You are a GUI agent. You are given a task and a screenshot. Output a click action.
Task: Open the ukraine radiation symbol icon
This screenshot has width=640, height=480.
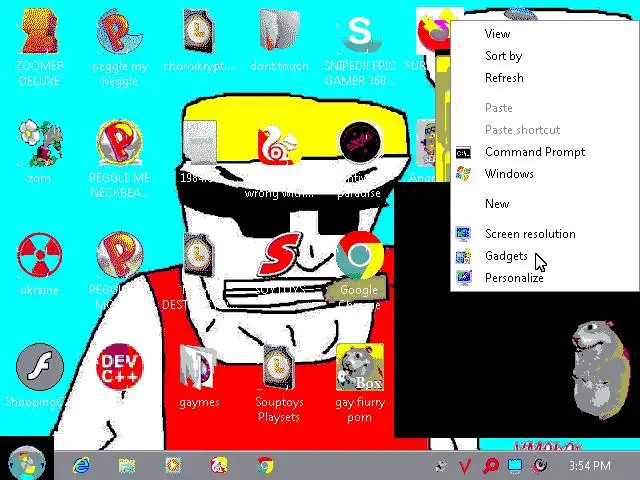40,255
